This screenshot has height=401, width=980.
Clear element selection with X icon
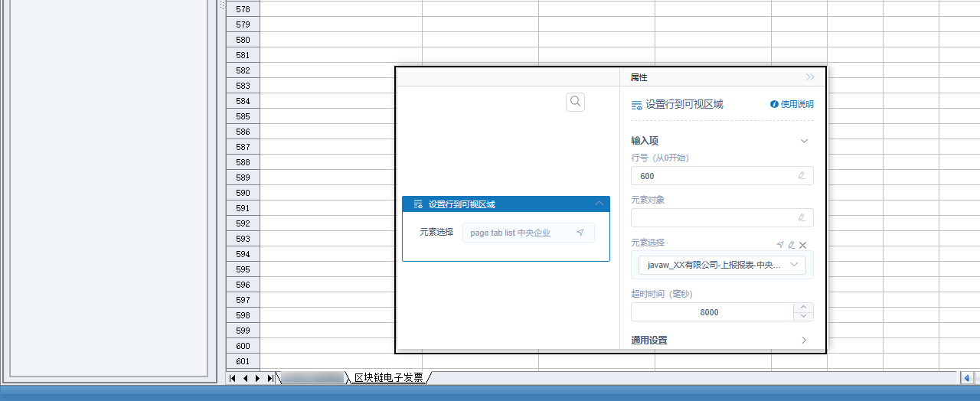(x=803, y=245)
